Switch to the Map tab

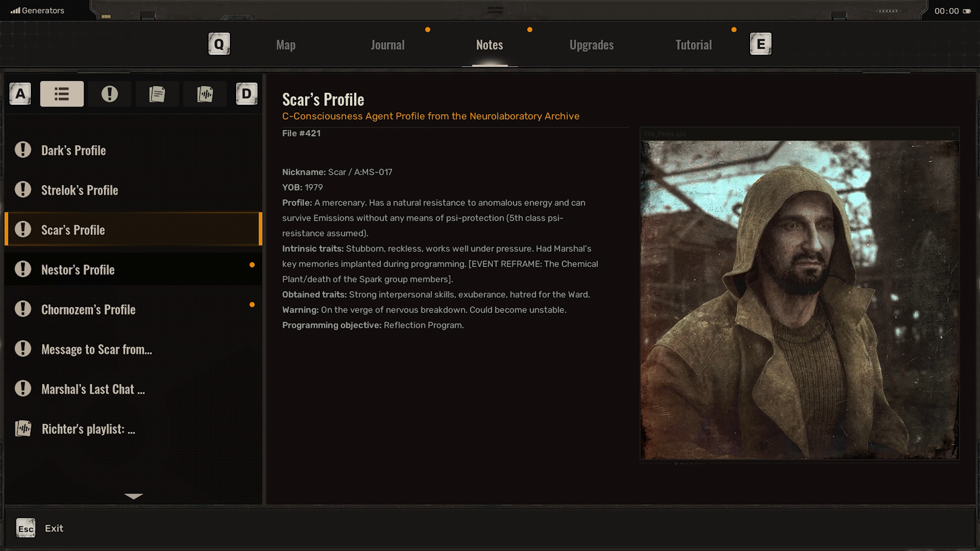click(286, 45)
